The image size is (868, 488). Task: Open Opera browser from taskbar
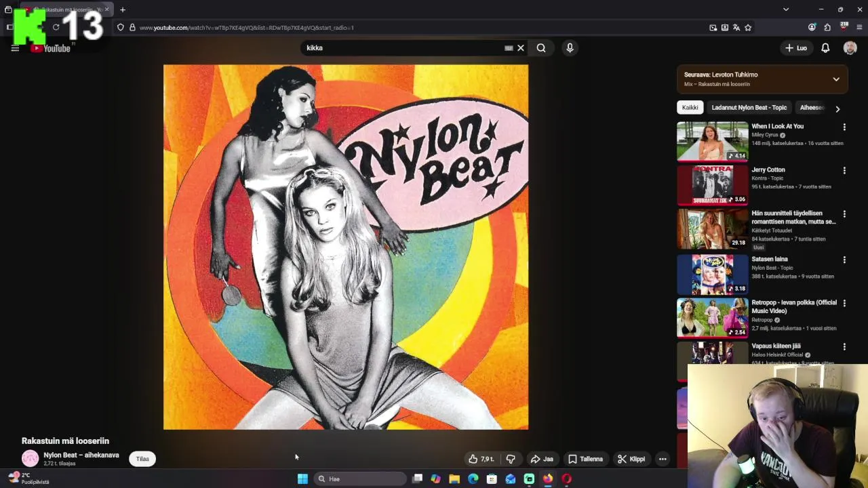point(566,479)
